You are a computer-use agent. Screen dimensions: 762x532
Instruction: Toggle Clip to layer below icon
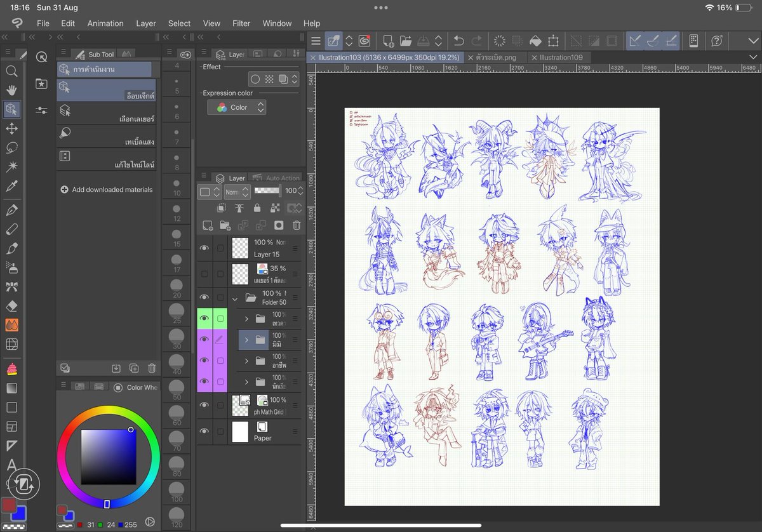[222, 208]
